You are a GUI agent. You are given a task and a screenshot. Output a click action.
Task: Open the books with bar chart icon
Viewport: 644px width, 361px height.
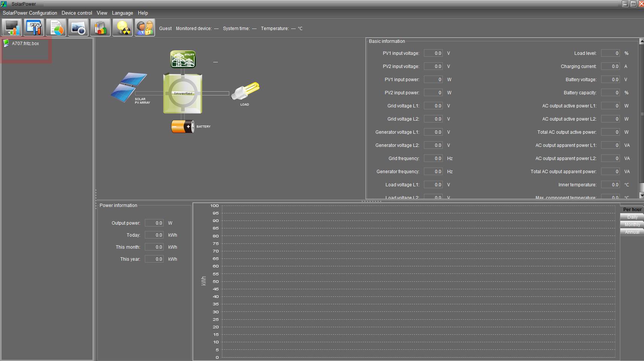click(x=100, y=28)
